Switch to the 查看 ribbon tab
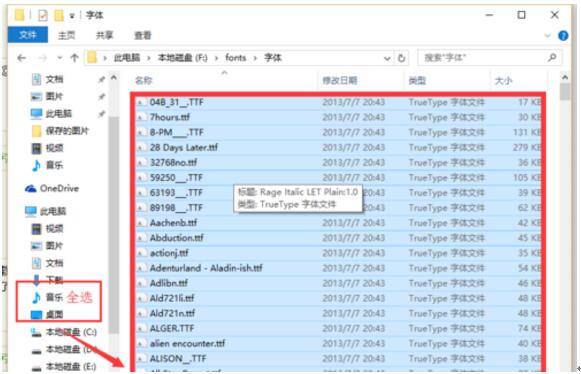The width and height of the screenshot is (581, 374). click(x=143, y=35)
